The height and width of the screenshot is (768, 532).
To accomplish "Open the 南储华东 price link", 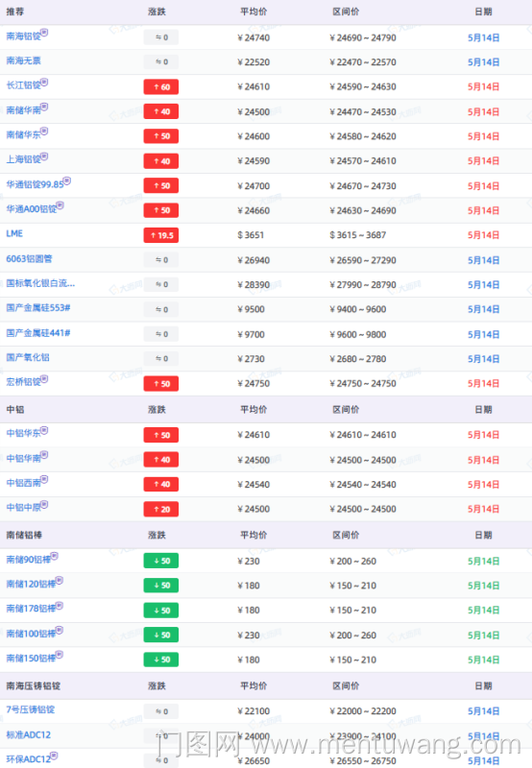I will pyautogui.click(x=23, y=134).
